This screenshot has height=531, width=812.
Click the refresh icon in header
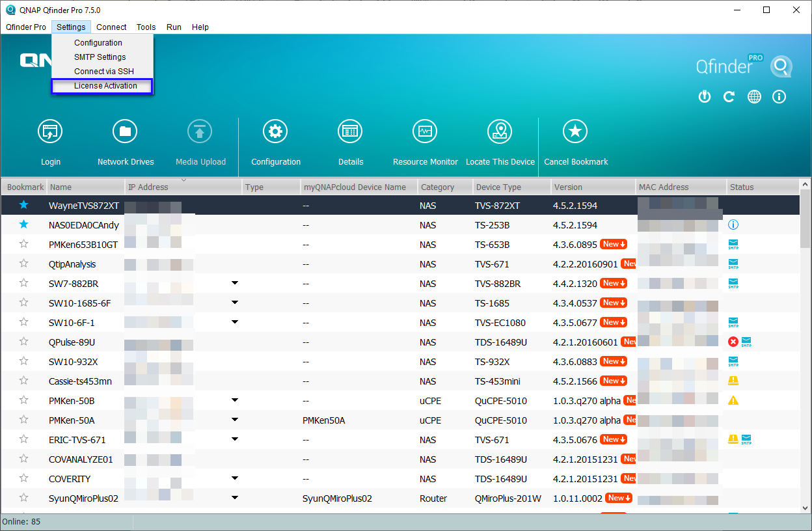(x=729, y=97)
